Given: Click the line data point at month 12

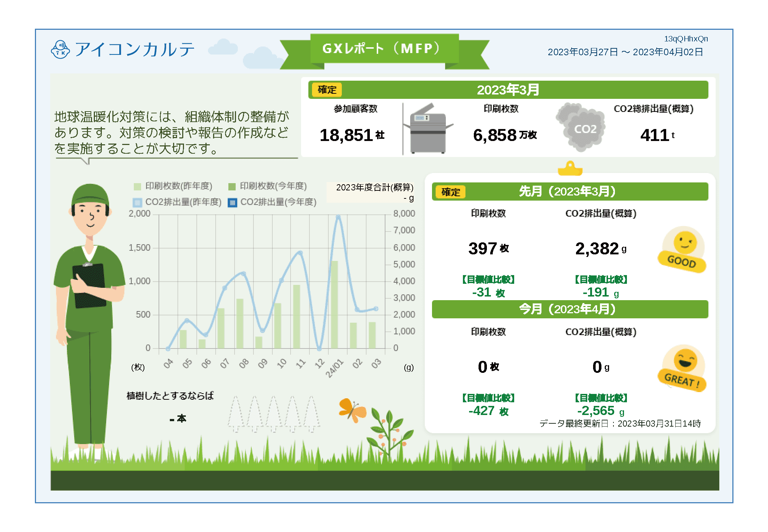Looking at the screenshot, I should click(319, 348).
